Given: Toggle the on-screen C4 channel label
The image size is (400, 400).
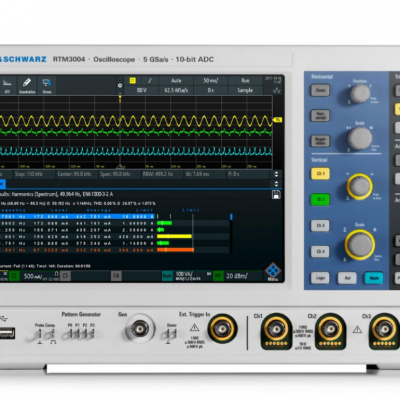Looking at the screenshot, I should [116, 276].
